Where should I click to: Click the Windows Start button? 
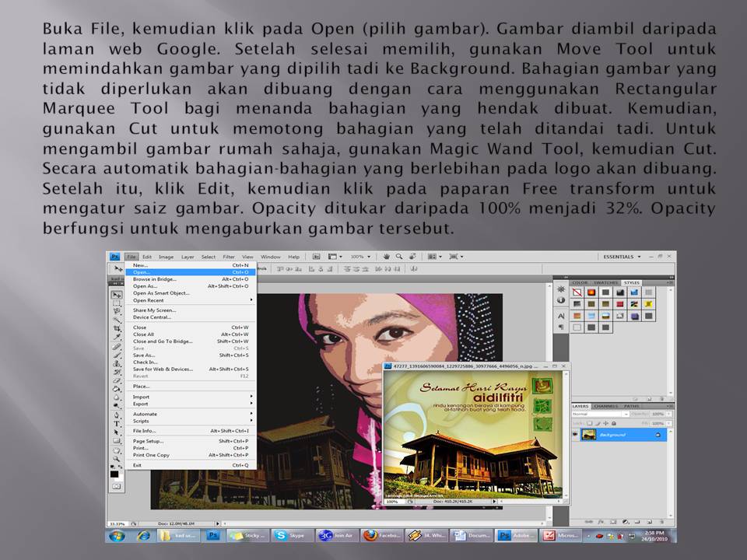(x=117, y=536)
